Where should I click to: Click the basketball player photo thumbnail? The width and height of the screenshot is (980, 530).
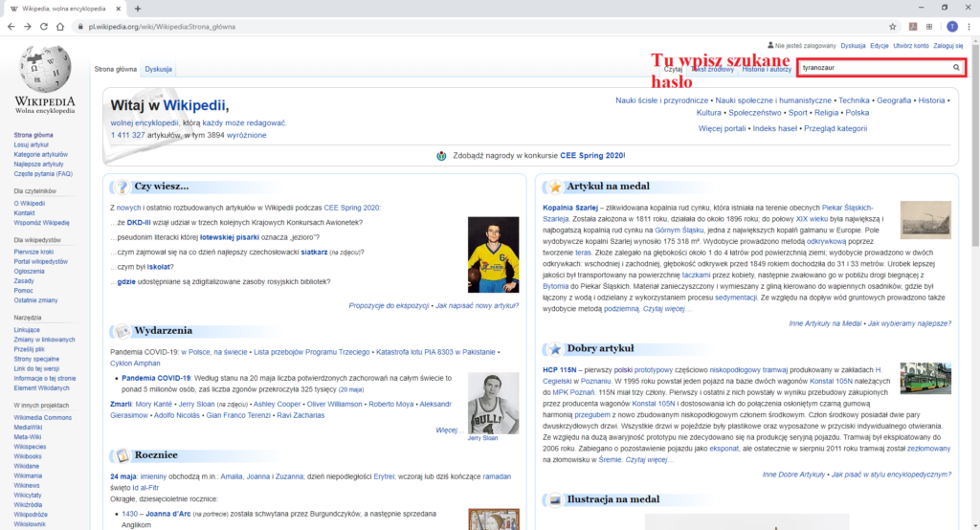(x=493, y=254)
